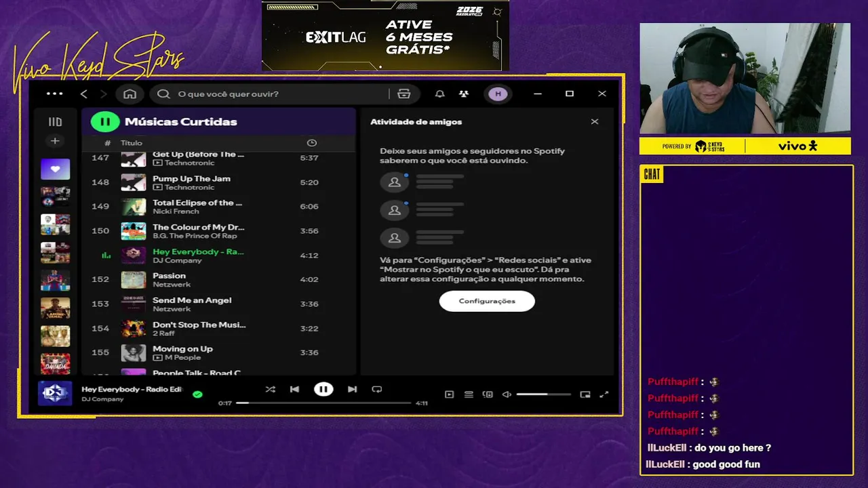Open artist link DJ Company in track list
868x488 pixels.
pos(177,260)
